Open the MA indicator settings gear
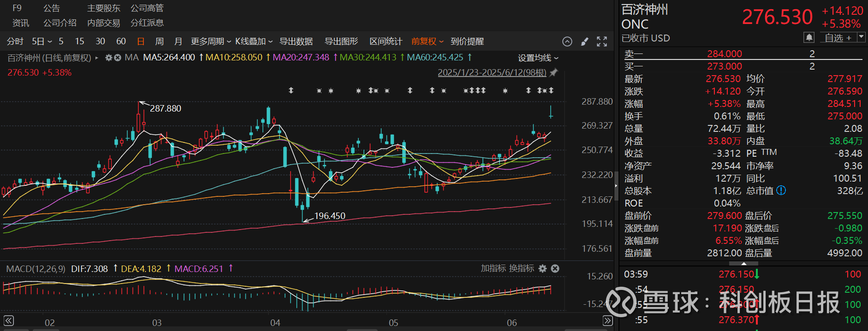The width and height of the screenshot is (868, 331). pyautogui.click(x=109, y=58)
